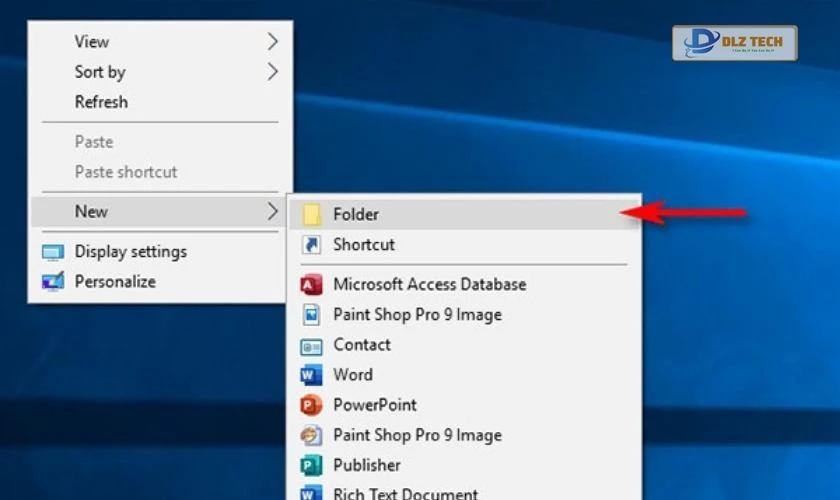Click the blue Word document icon

tap(312, 376)
